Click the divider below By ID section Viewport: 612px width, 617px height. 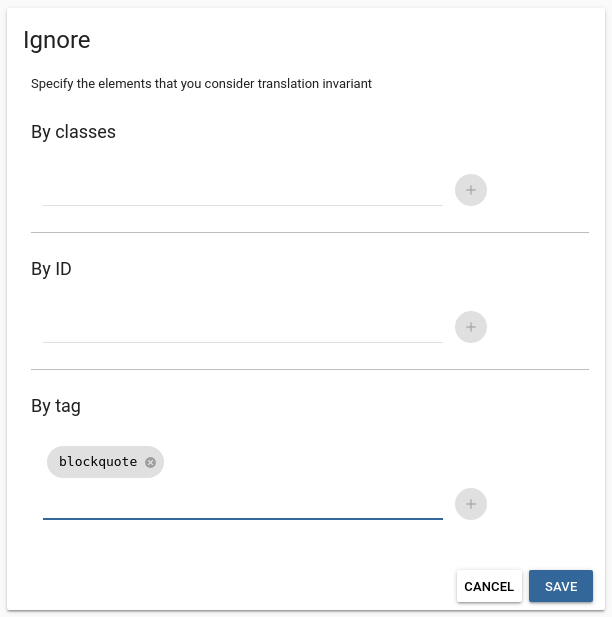click(309, 370)
